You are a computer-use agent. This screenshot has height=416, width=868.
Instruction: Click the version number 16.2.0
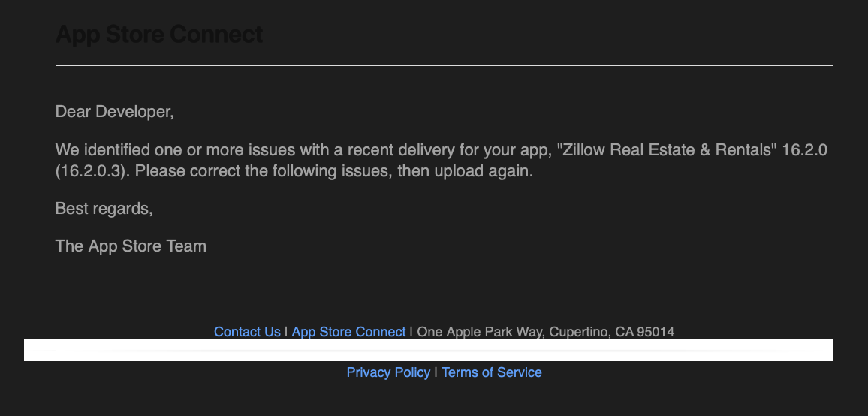(x=804, y=149)
